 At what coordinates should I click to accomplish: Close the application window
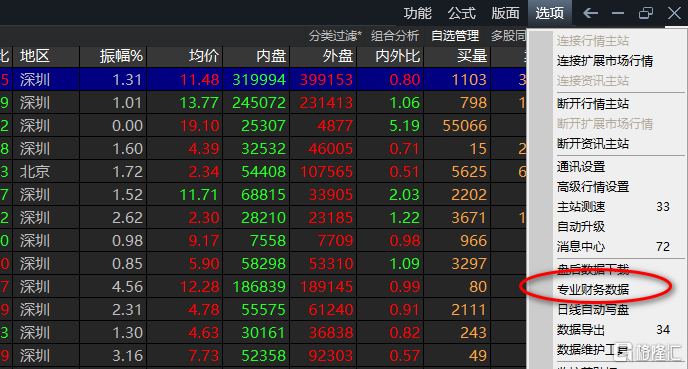pos(674,13)
